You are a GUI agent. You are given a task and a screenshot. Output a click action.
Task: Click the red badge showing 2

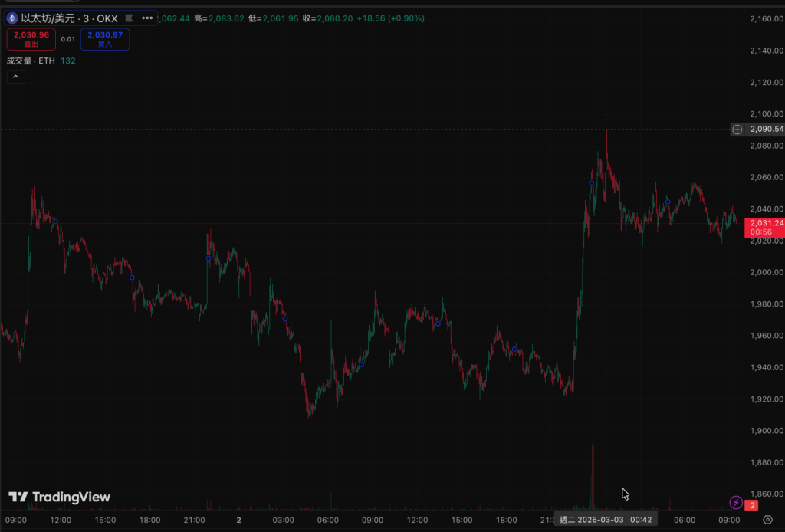point(753,505)
